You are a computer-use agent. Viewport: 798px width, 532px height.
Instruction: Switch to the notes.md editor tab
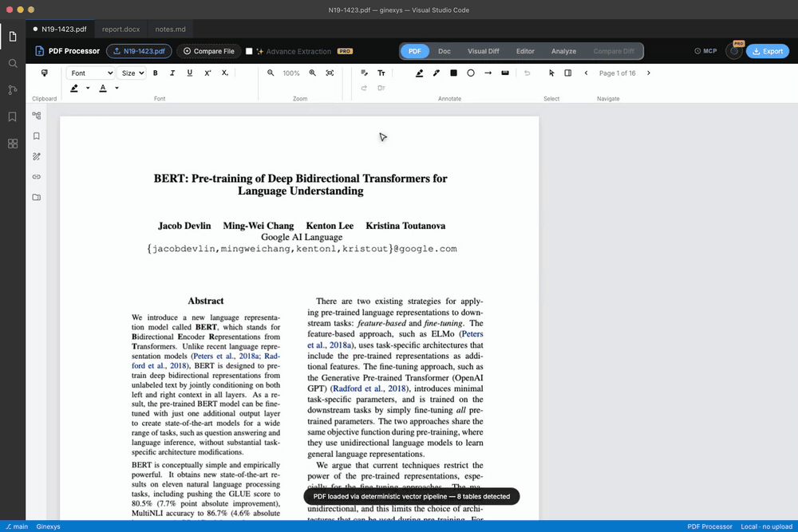[x=170, y=29]
